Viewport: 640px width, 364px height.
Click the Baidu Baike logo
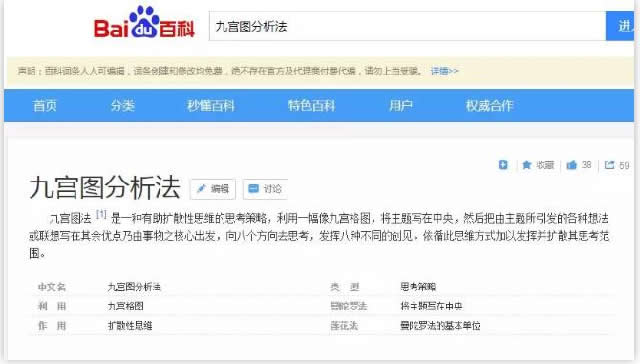(x=144, y=22)
